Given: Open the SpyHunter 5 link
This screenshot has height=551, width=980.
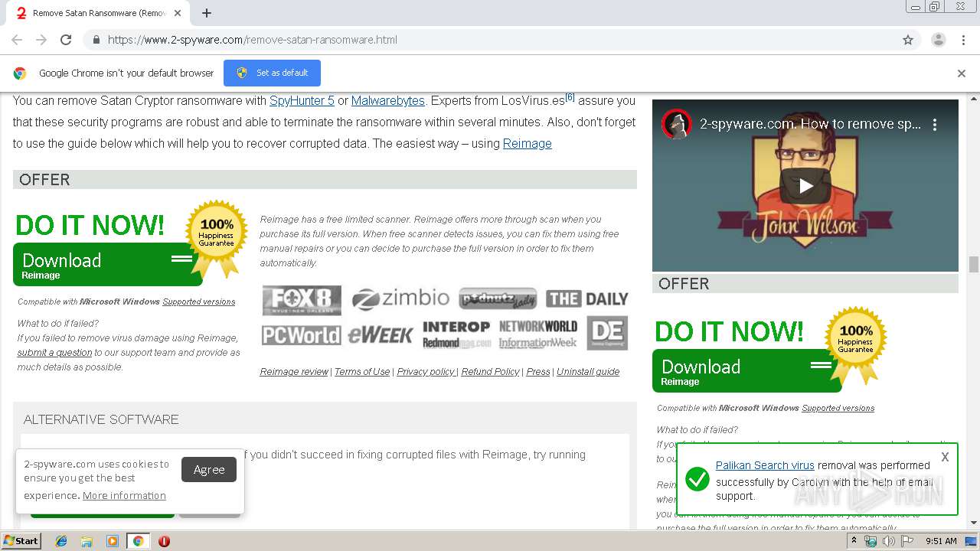Looking at the screenshot, I should pos(302,100).
